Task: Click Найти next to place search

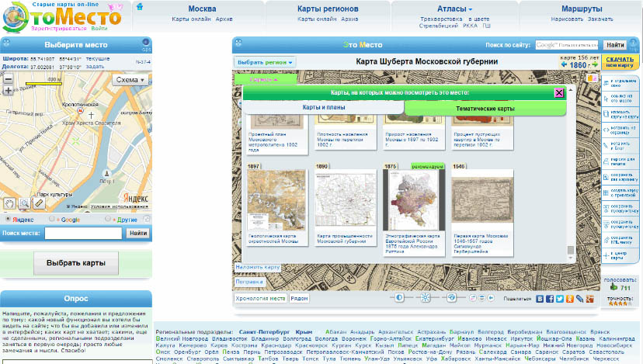Action: click(138, 233)
